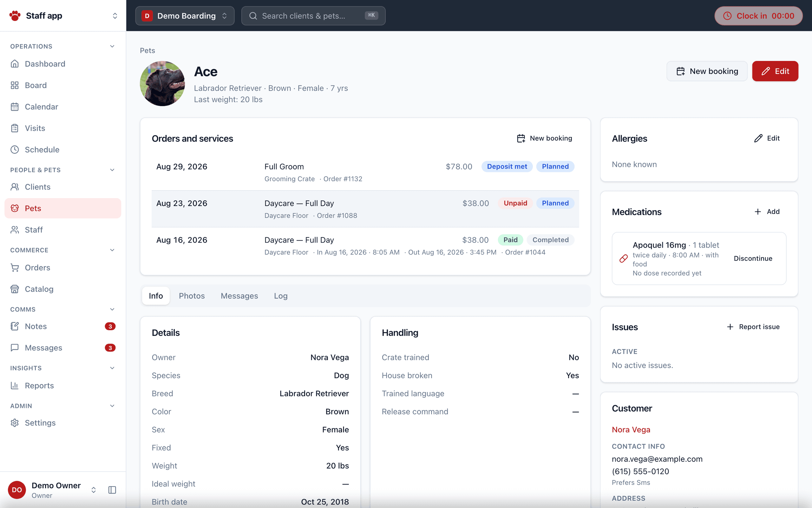Click the header New booking button

(707, 71)
